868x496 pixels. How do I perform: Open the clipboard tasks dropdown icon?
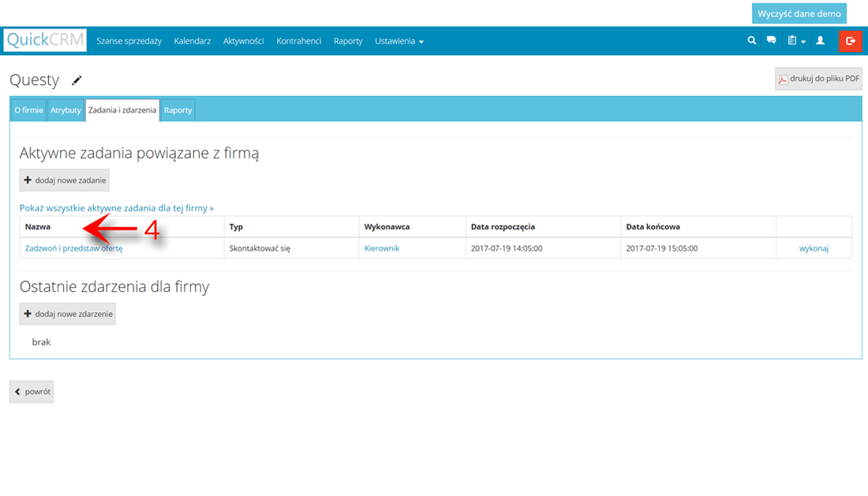point(795,40)
